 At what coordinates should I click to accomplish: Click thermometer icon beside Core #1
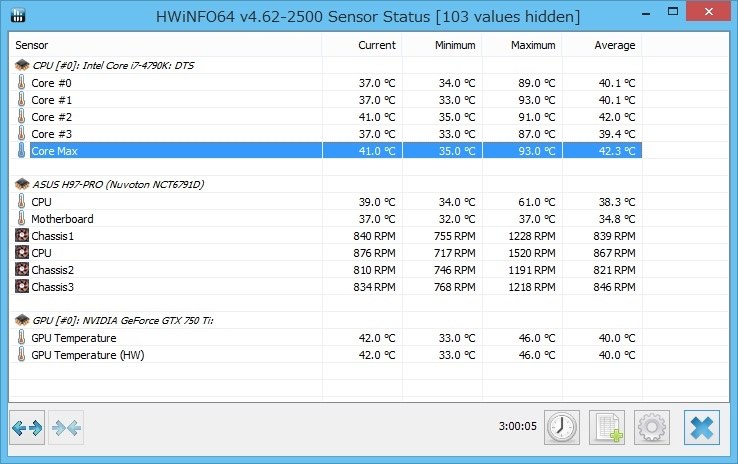21,99
